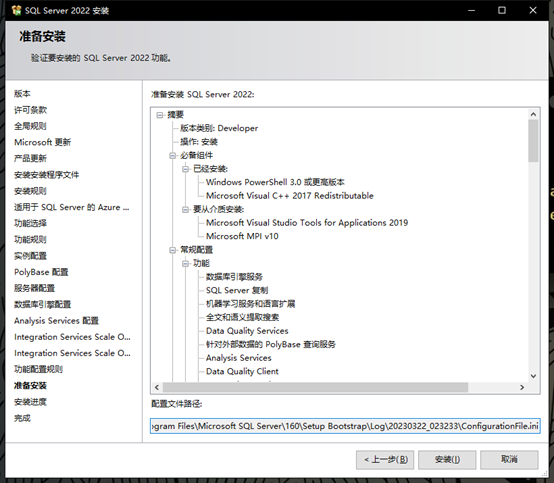554x483 pixels.
Task: Click the horizontal scroll left arrow
Action: pyautogui.click(x=157, y=388)
